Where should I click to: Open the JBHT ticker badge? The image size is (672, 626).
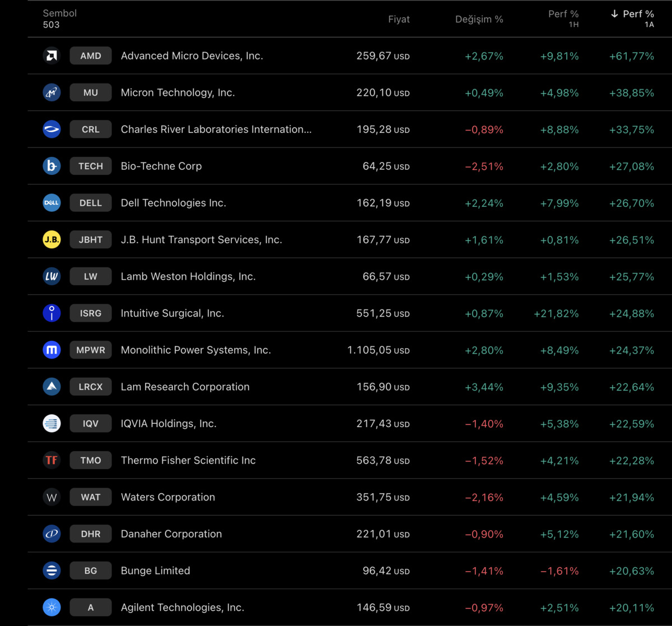coord(91,239)
